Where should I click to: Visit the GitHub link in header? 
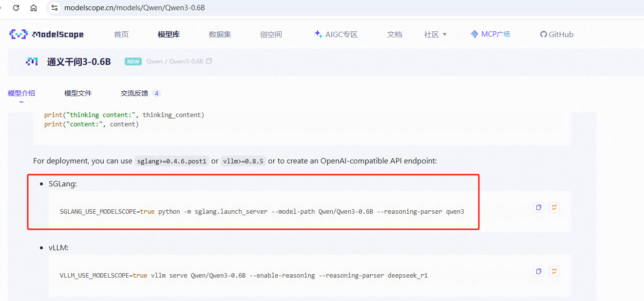coord(557,34)
